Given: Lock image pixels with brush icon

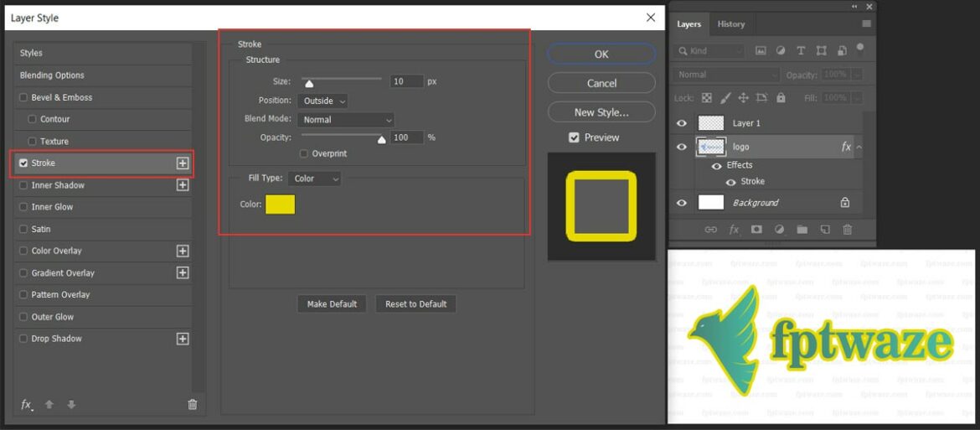Looking at the screenshot, I should point(725,98).
